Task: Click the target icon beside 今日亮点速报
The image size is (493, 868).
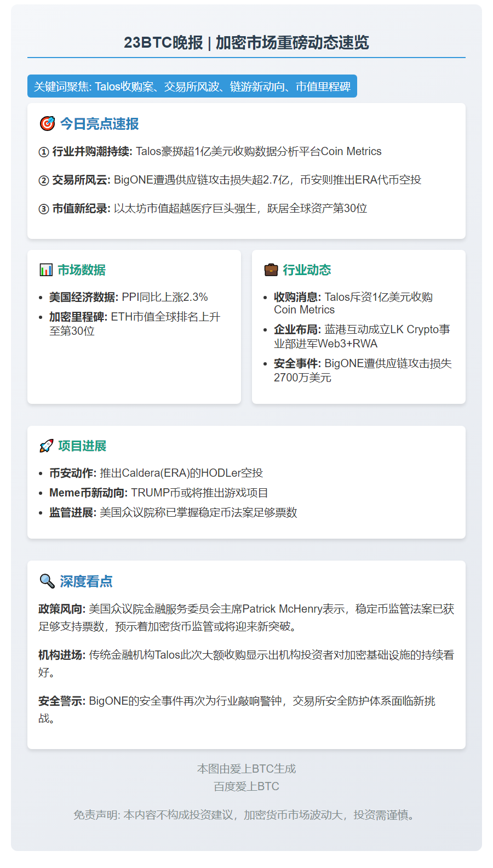Action: tap(47, 124)
